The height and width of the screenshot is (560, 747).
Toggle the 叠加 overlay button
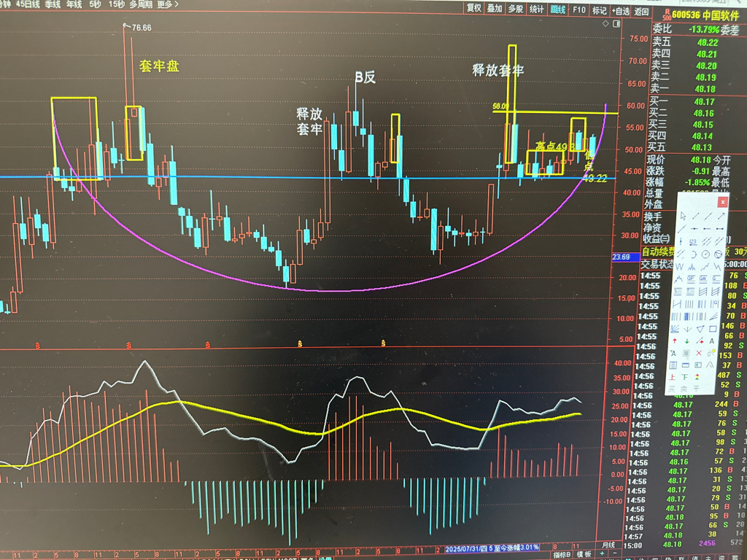pos(494,8)
